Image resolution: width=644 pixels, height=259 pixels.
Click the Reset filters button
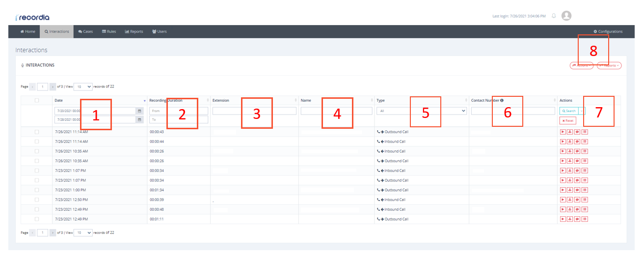pos(568,120)
